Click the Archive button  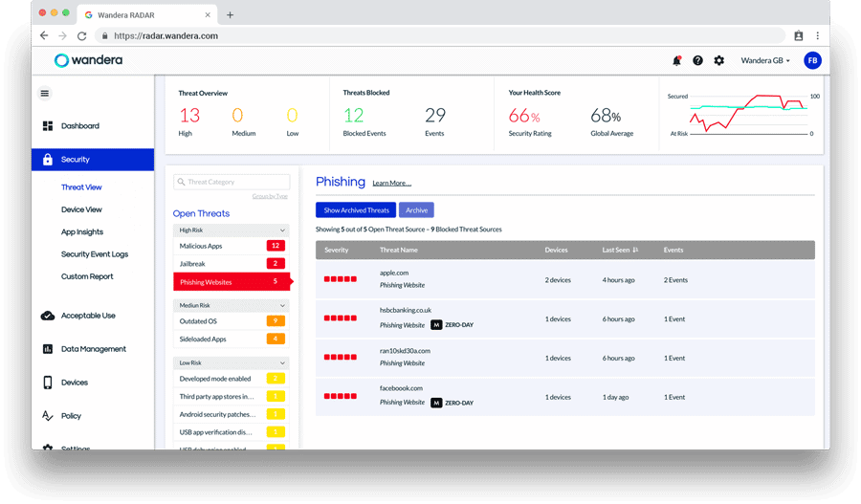coord(417,210)
